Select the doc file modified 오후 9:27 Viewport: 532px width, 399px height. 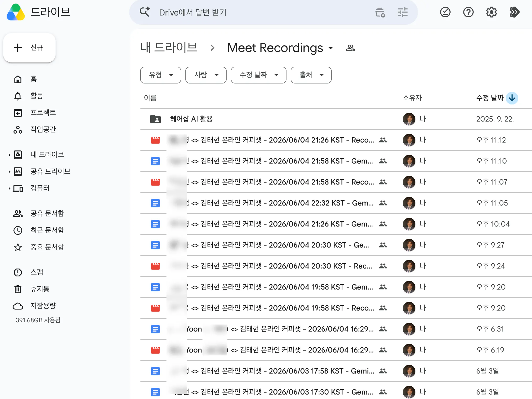[x=336, y=245]
